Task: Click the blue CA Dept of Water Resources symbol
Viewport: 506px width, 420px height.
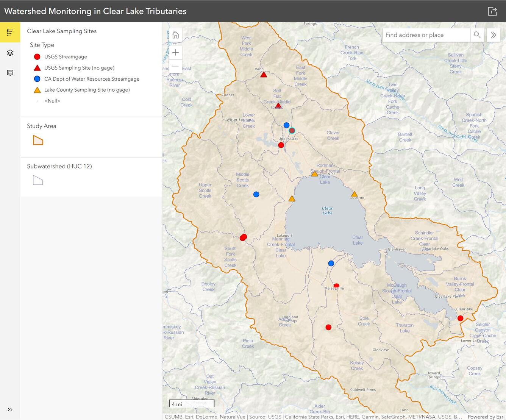Action: [x=37, y=79]
